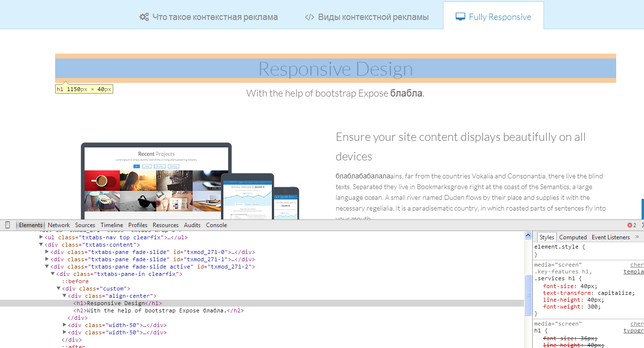The height and width of the screenshot is (348, 644).
Task: Click the monitor icon on Fully Responsive tab
Action: [460, 17]
